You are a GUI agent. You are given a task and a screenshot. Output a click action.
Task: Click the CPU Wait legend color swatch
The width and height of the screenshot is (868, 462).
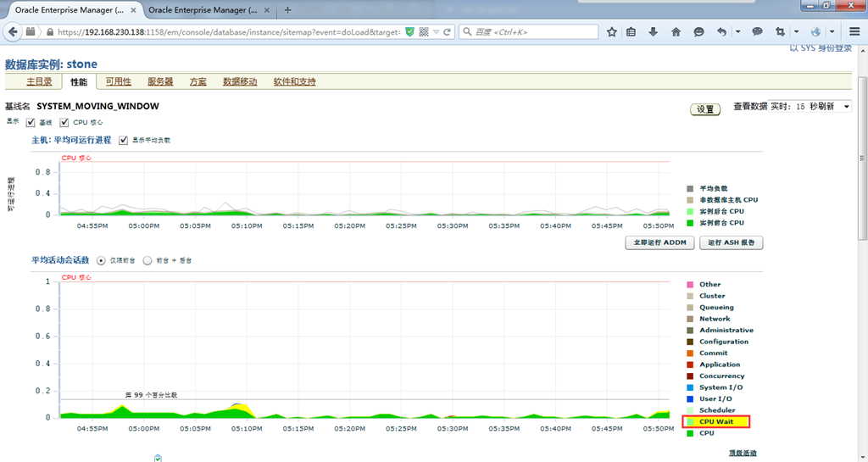pos(690,421)
